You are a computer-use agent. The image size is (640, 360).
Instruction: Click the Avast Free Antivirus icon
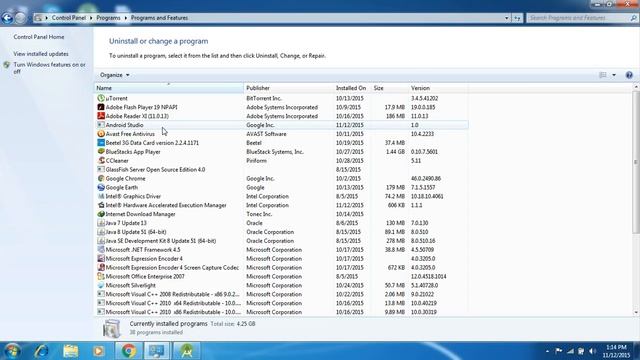101,134
